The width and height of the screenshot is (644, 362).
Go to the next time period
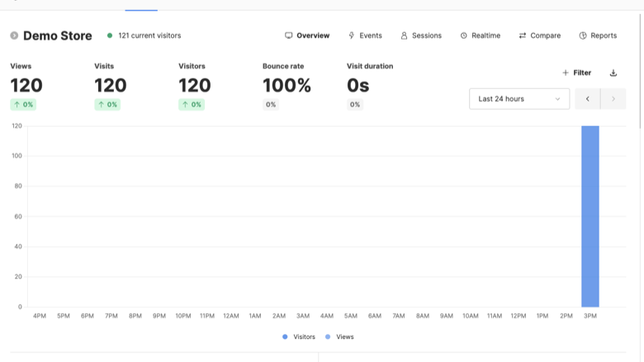[x=613, y=99]
